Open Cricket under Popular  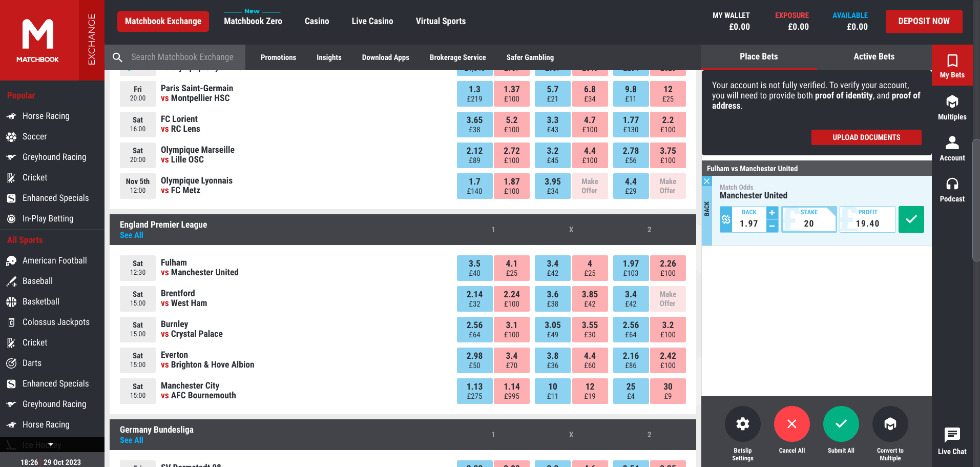35,178
